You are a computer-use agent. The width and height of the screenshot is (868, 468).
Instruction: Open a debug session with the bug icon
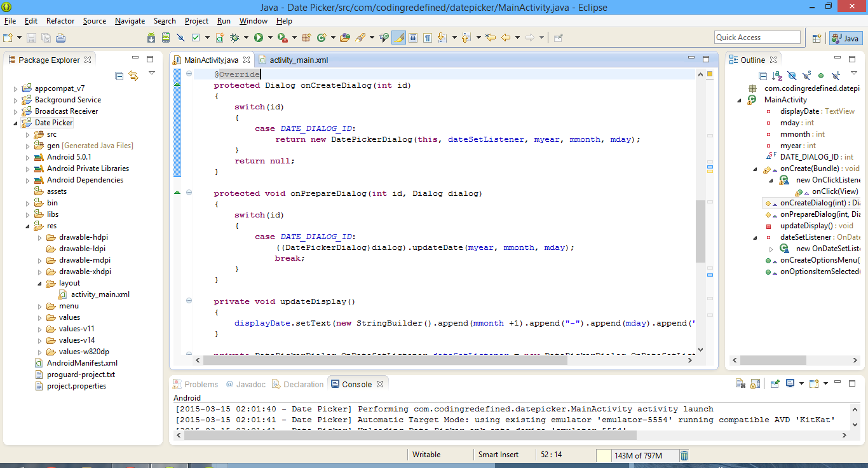pyautogui.click(x=236, y=37)
